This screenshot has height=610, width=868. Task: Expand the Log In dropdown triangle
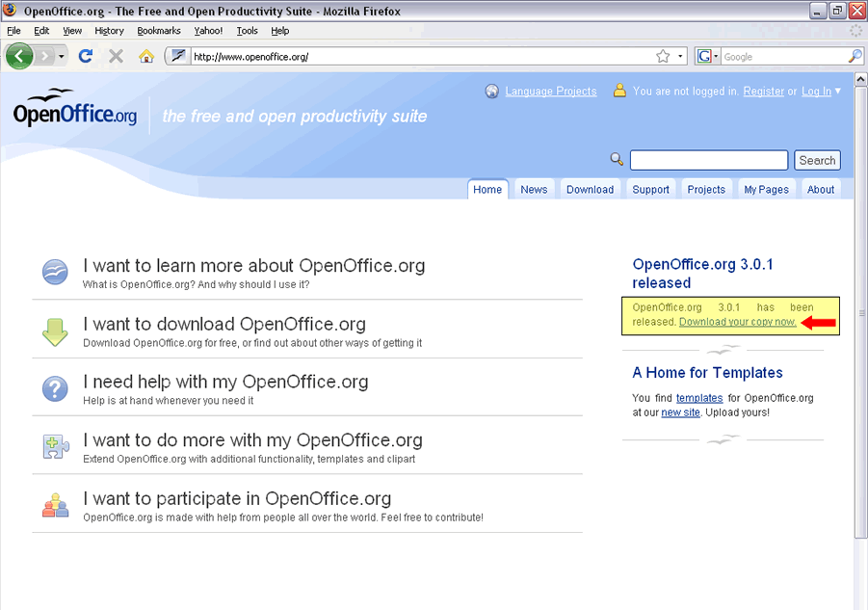(x=837, y=91)
